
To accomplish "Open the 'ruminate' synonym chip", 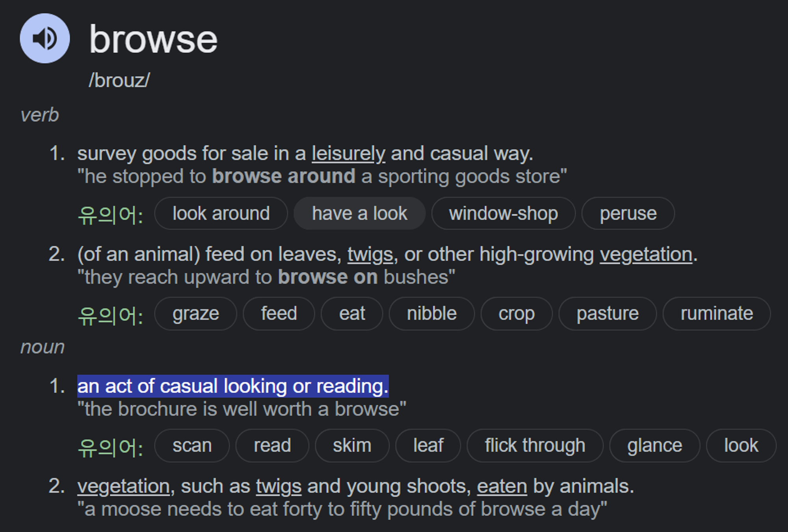I will tap(716, 314).
